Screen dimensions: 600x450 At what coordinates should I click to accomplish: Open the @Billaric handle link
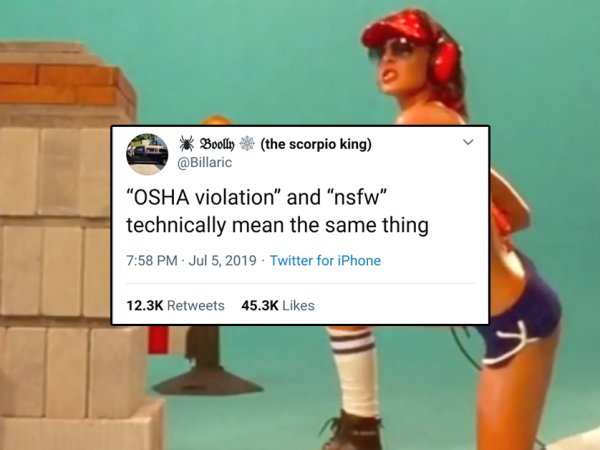click(205, 163)
